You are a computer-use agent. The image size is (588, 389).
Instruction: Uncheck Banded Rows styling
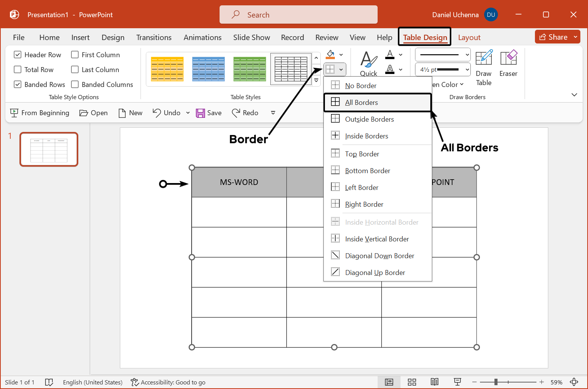point(17,84)
